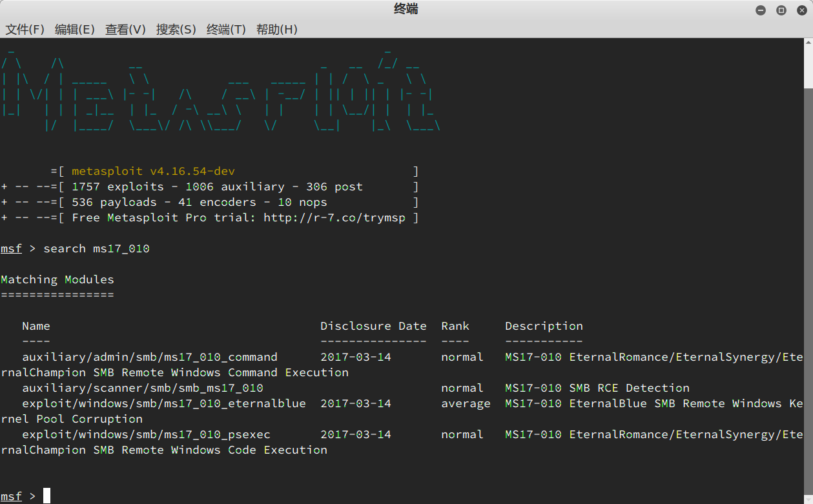Close the terminal window
The image size is (813, 504).
tap(802, 10)
